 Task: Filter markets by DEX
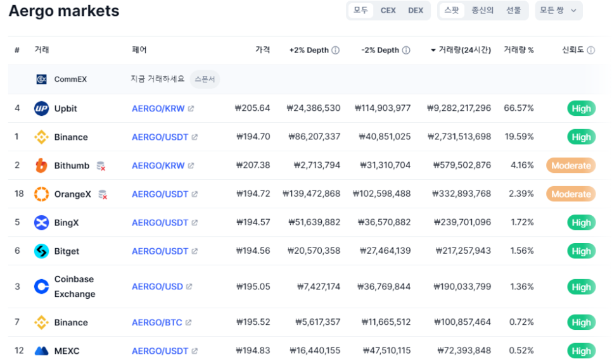pos(416,10)
